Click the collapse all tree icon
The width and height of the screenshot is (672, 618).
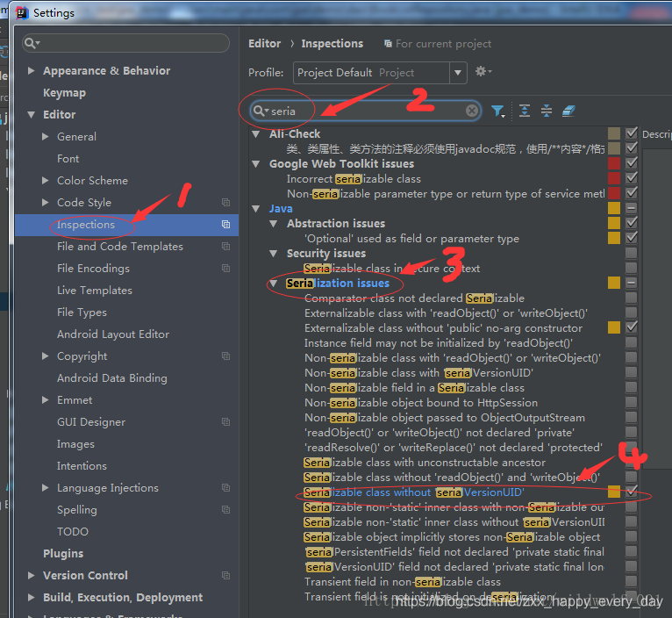click(x=547, y=111)
